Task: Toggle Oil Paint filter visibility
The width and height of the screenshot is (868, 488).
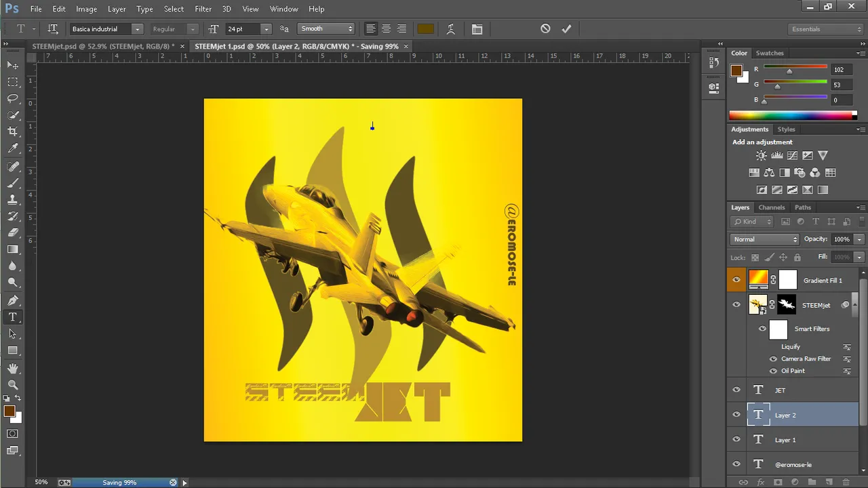Action: coord(773,371)
